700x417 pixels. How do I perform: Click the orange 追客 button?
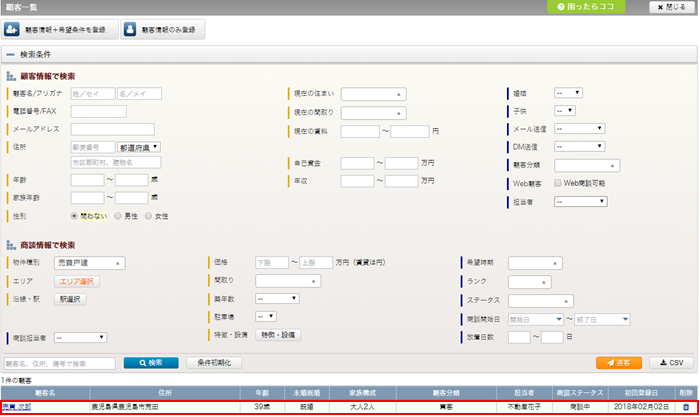[x=619, y=363]
